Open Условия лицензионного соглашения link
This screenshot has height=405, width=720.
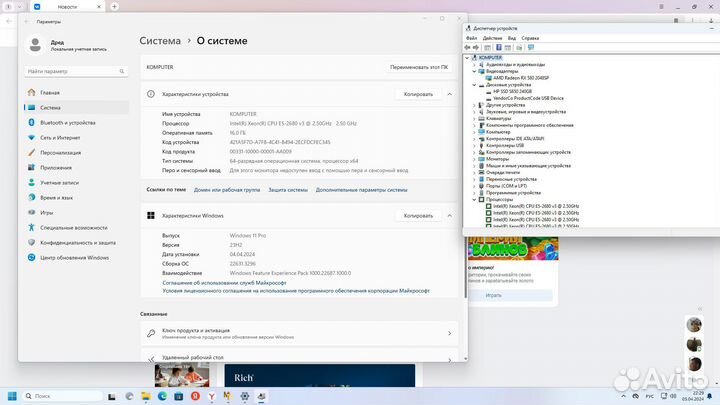click(x=296, y=291)
